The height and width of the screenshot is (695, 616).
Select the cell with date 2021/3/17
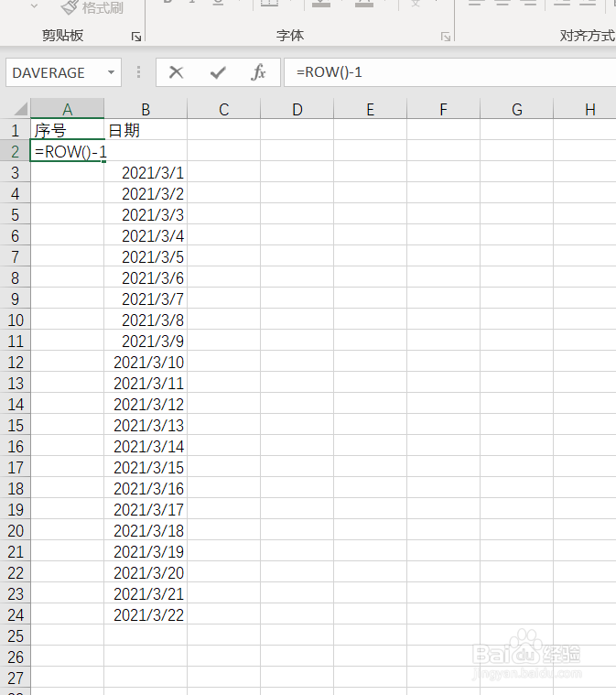tap(146, 509)
